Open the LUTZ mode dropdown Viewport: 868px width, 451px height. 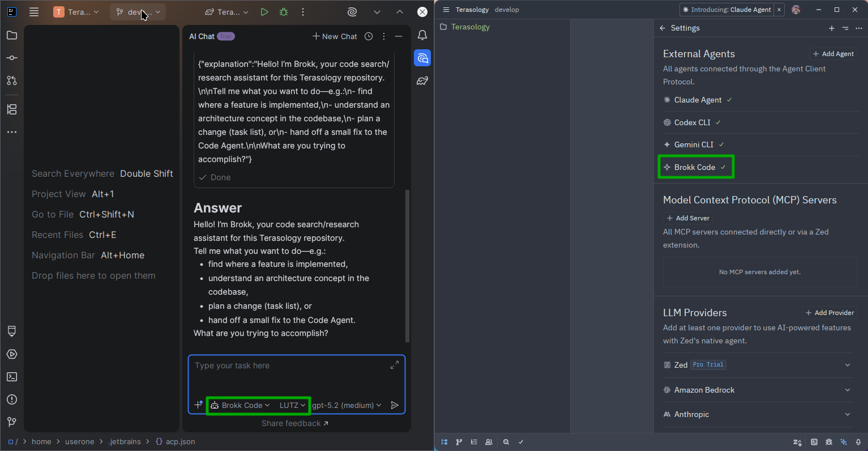pos(293,405)
